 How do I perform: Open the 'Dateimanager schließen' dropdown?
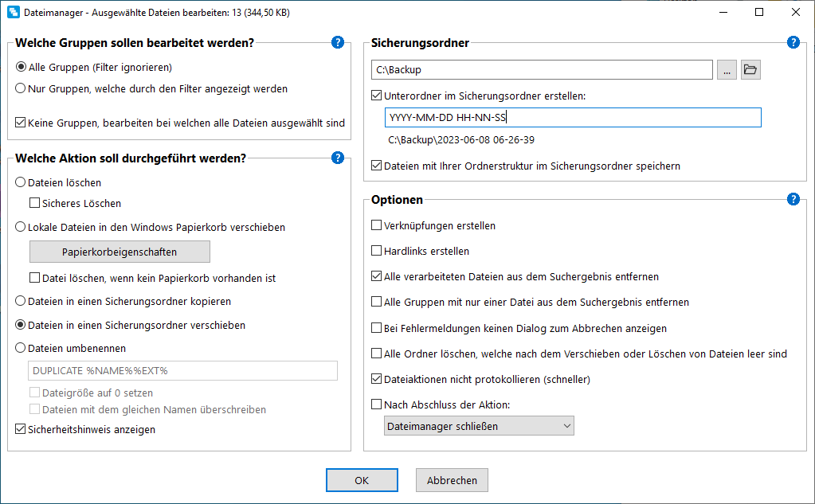pyautogui.click(x=479, y=427)
